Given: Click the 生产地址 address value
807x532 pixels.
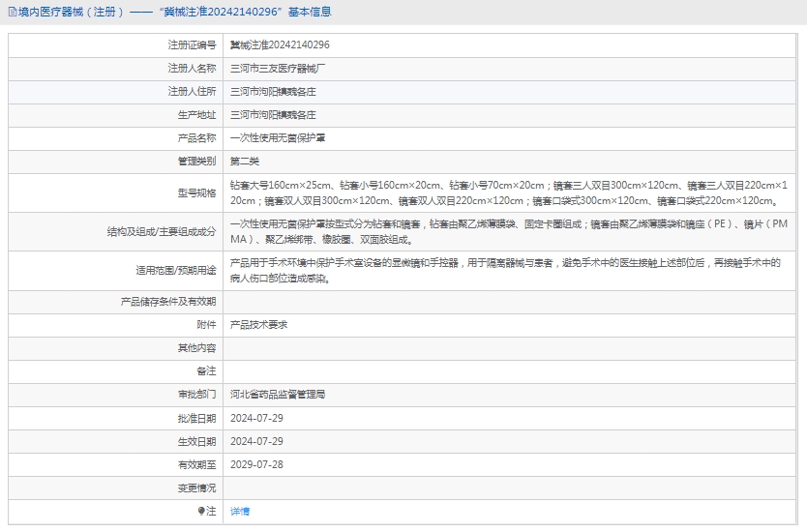Looking at the screenshot, I should [273, 115].
